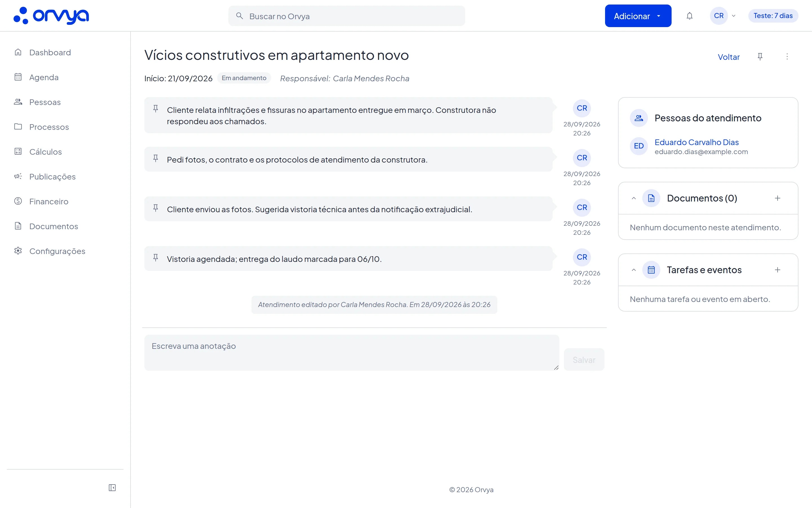Click the Pessoas do atendimento icon
The image size is (812, 508).
639,118
